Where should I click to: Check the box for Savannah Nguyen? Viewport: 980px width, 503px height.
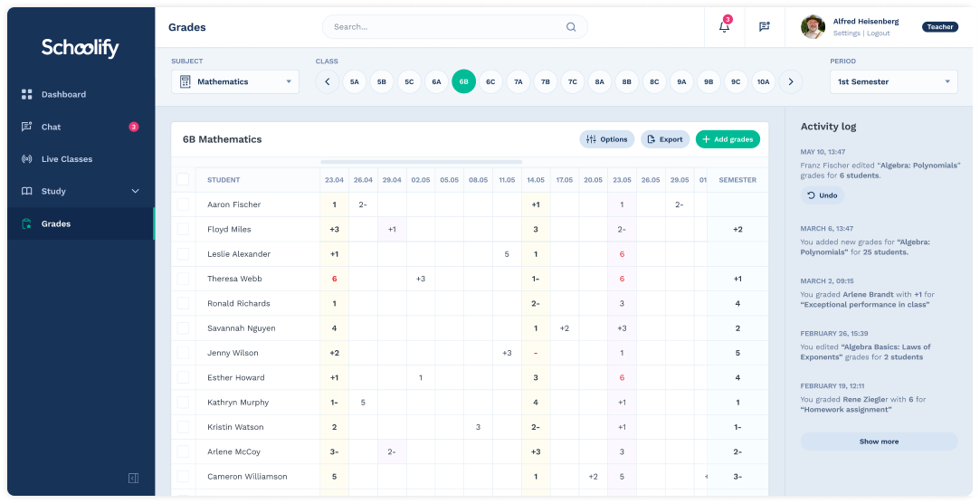pyautogui.click(x=183, y=328)
